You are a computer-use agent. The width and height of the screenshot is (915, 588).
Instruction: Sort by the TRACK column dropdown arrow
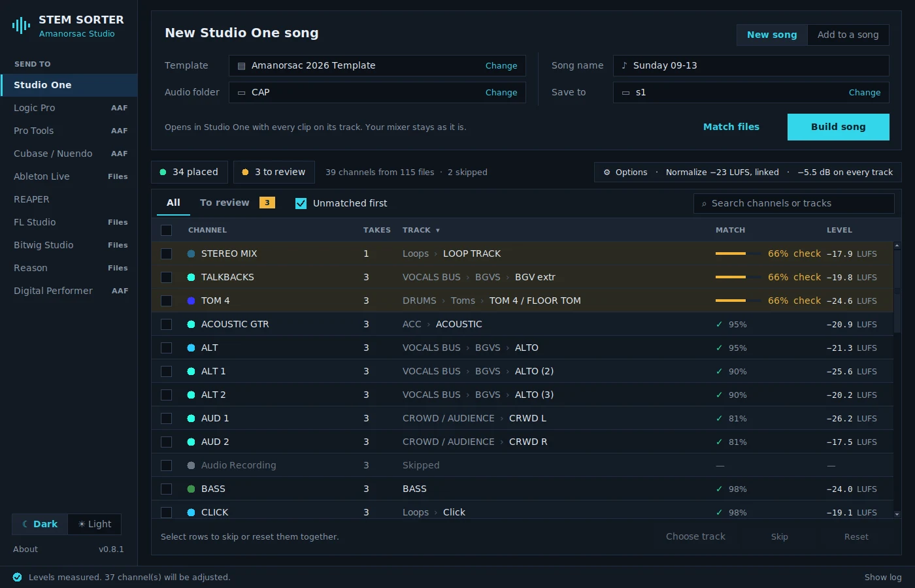pyautogui.click(x=437, y=231)
